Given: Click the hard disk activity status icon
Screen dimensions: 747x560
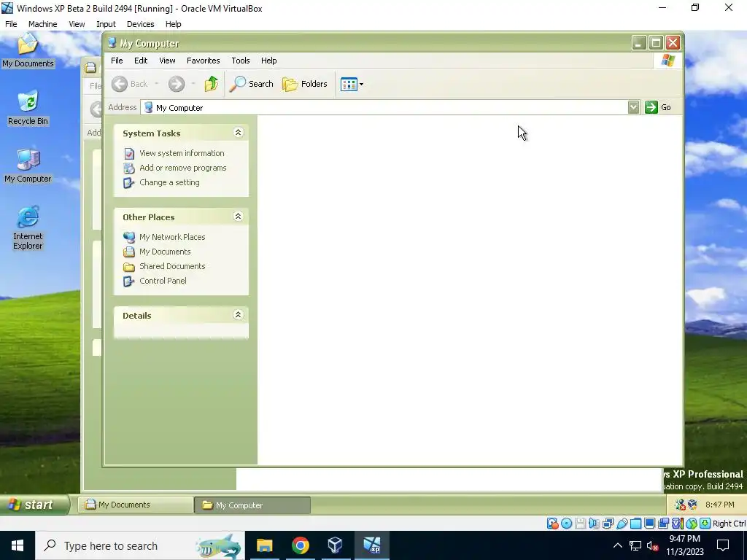Looking at the screenshot, I should pyautogui.click(x=553, y=524).
